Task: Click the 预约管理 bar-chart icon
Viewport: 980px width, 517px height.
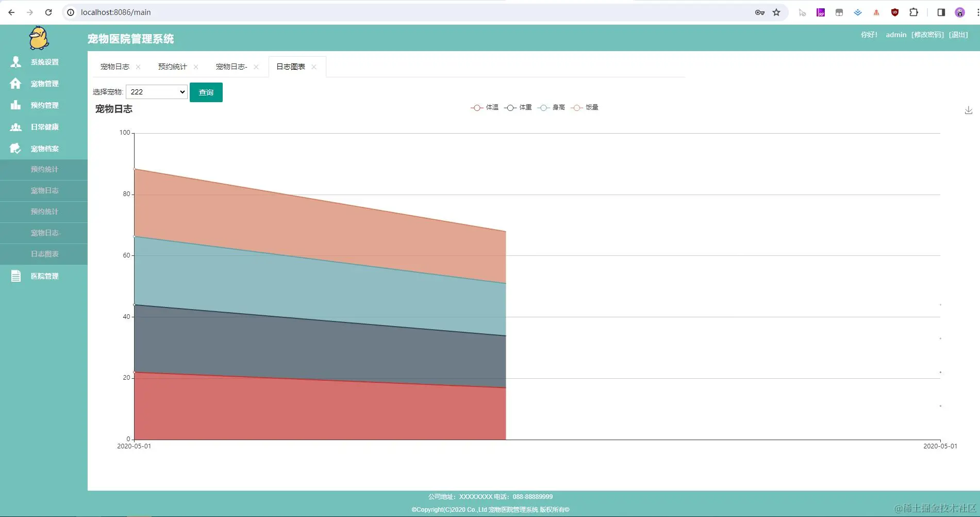Action: tap(16, 105)
